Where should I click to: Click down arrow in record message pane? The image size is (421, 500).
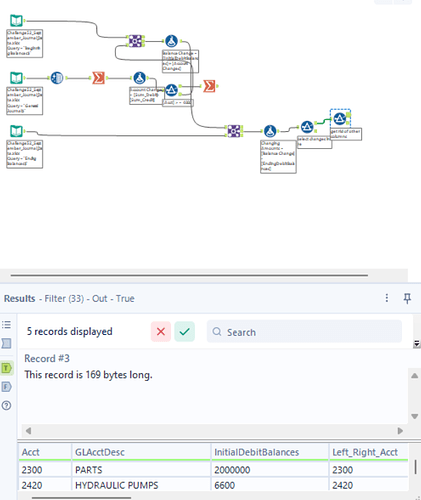pos(415,416)
